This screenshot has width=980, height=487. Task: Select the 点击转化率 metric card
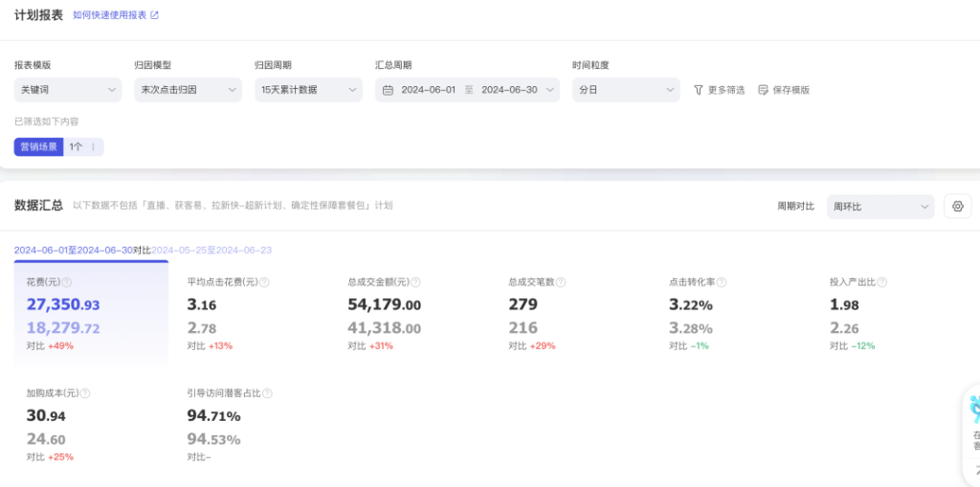coord(734,313)
